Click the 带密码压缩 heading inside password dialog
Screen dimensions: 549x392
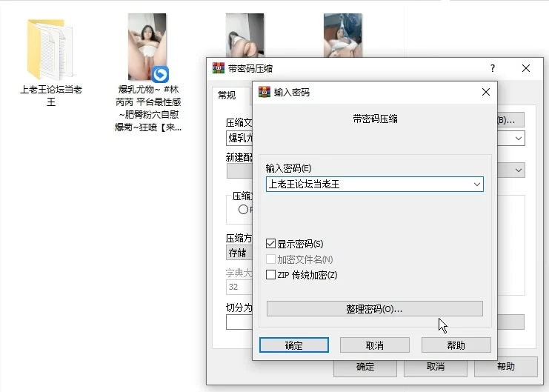click(x=375, y=119)
